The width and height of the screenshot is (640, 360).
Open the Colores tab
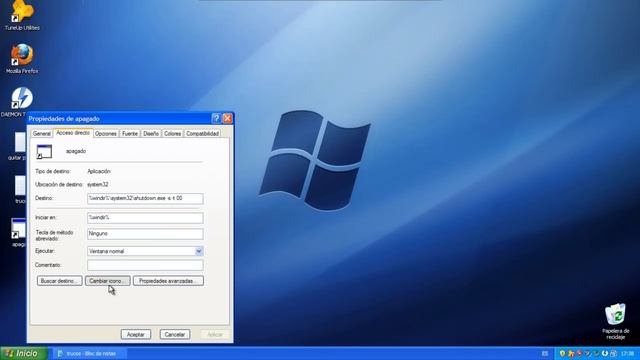click(172, 133)
